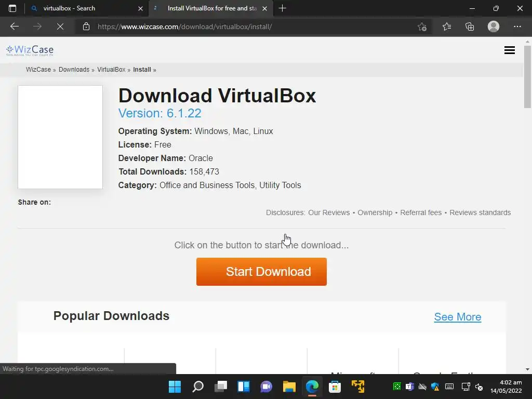Open Windows taskbar Search
This screenshot has height=399, width=532.
point(198,387)
